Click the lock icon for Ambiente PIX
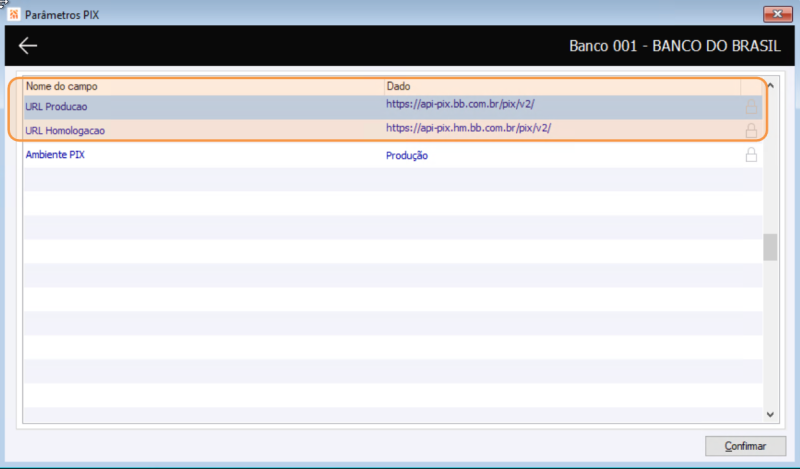Image resolution: width=800 pixels, height=469 pixels. pos(751,154)
